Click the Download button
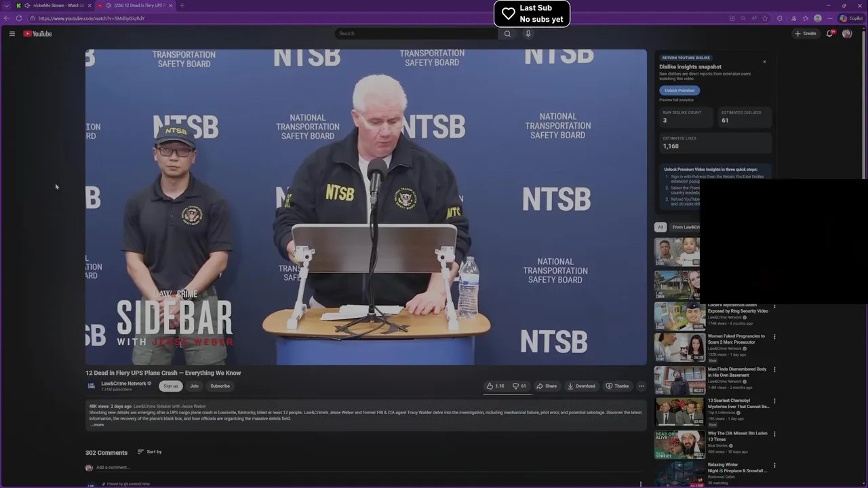 point(581,386)
